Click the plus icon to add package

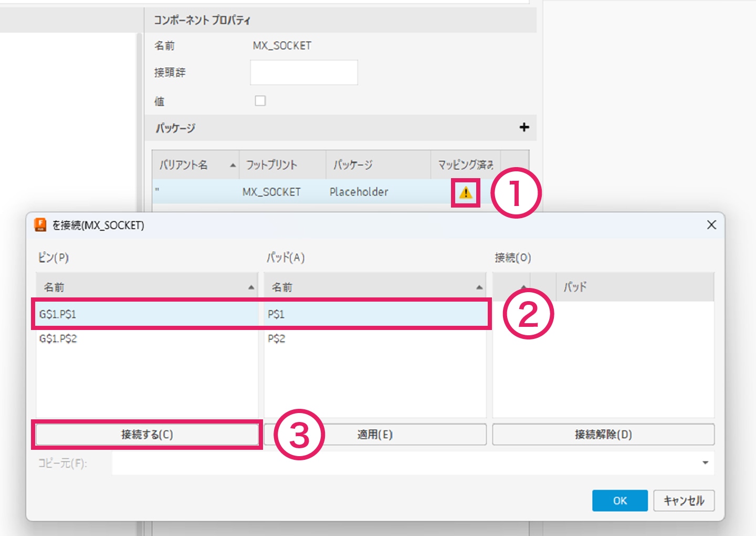(524, 127)
